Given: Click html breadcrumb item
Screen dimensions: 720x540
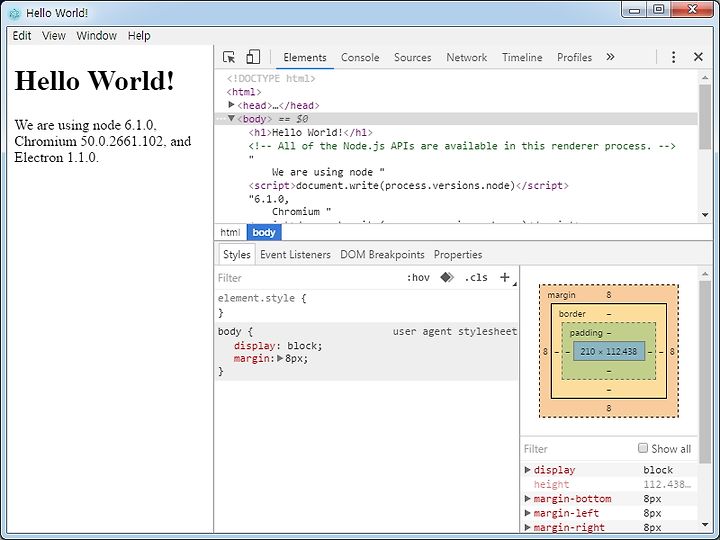Looking at the screenshot, I should [230, 232].
